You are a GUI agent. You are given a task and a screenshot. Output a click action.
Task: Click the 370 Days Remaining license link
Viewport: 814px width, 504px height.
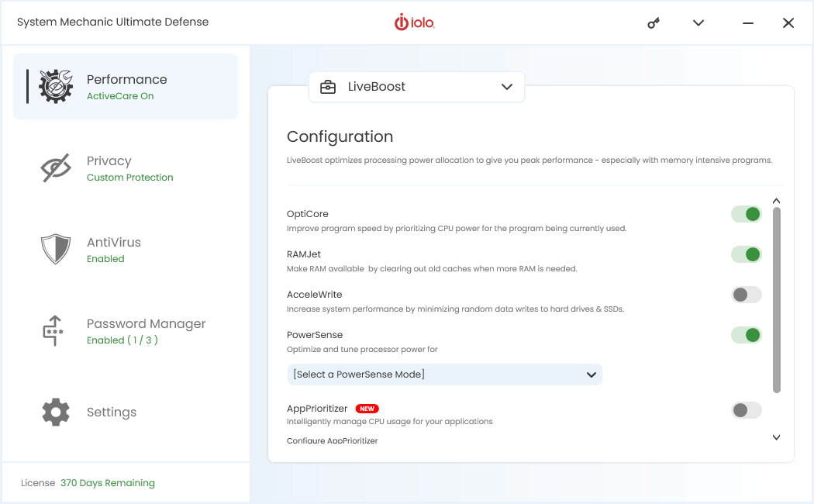(108, 482)
